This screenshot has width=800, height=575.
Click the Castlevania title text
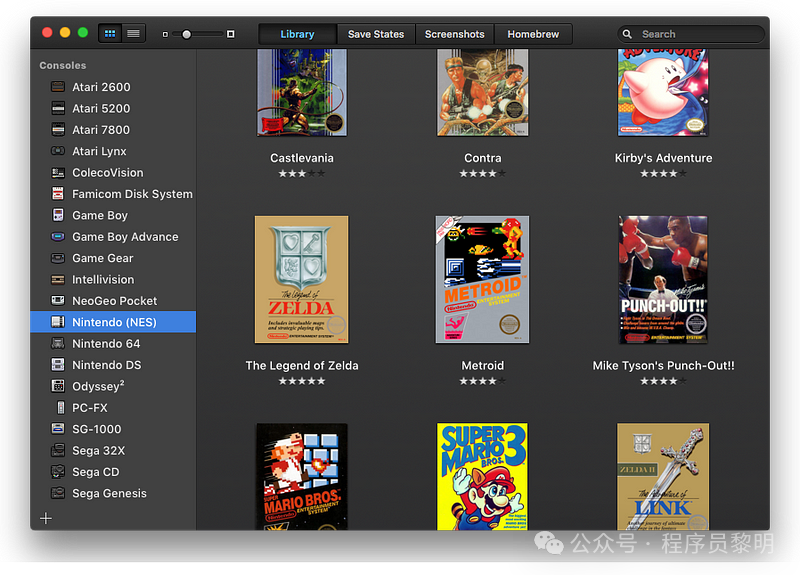coord(302,158)
